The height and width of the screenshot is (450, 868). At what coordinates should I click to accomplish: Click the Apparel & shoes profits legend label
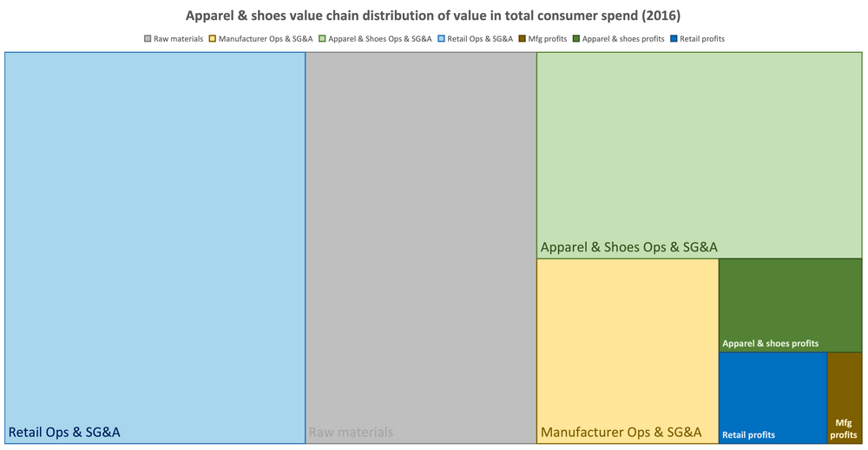pos(622,39)
